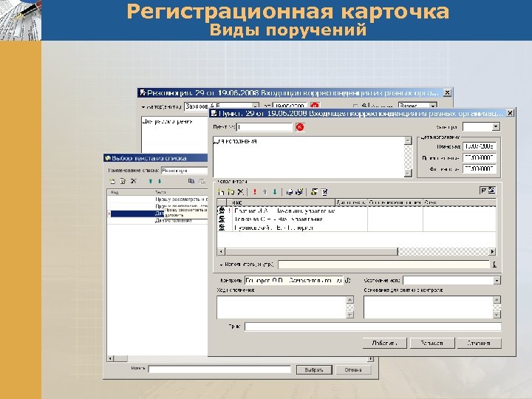Click the Наименование списка field
The width and height of the screenshot is (532, 399).
click(x=185, y=171)
